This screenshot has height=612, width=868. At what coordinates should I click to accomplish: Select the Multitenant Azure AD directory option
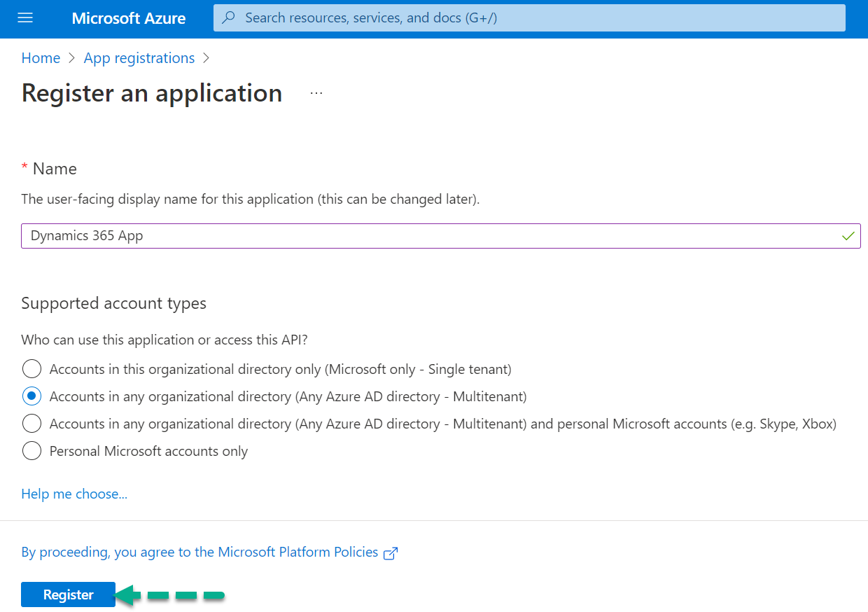tap(31, 396)
